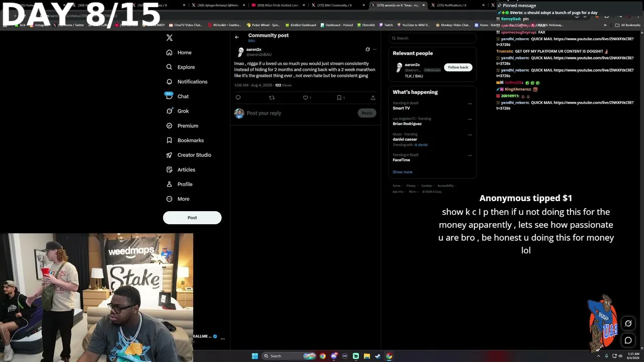
Task: Go to Articles in the sidebar
Action: [x=180, y=169]
